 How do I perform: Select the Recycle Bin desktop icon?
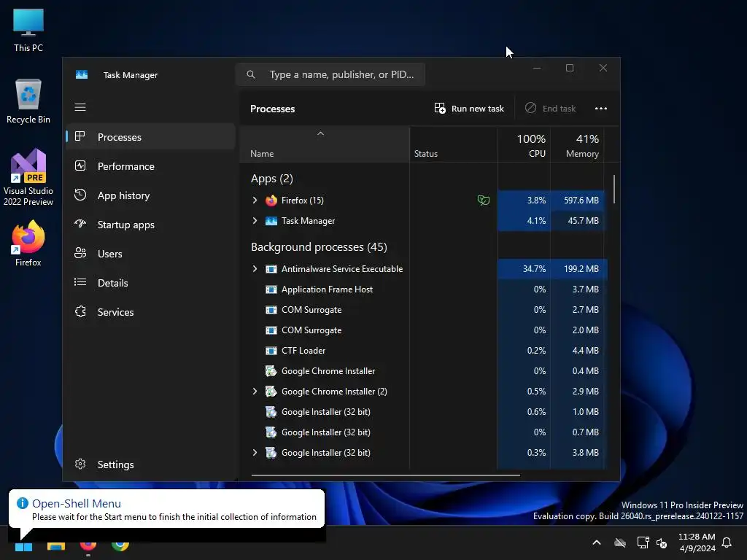tap(28, 101)
